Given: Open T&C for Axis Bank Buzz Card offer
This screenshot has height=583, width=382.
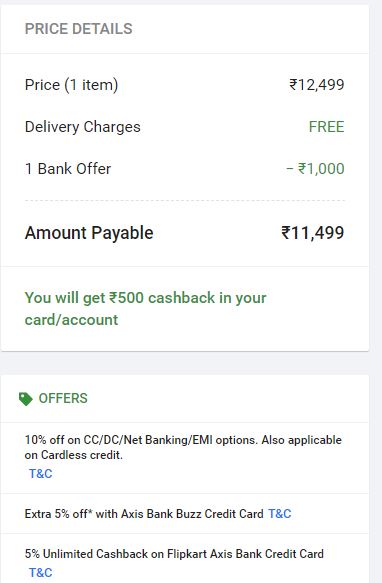Looking at the screenshot, I should pos(280,514).
